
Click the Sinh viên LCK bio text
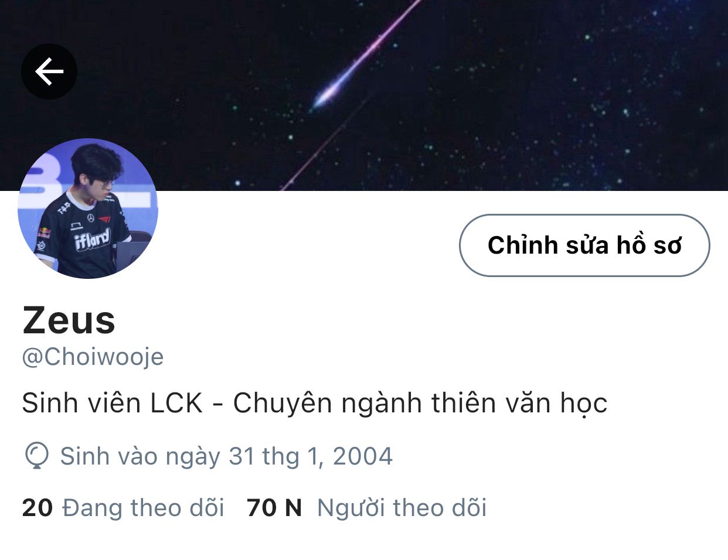314,403
